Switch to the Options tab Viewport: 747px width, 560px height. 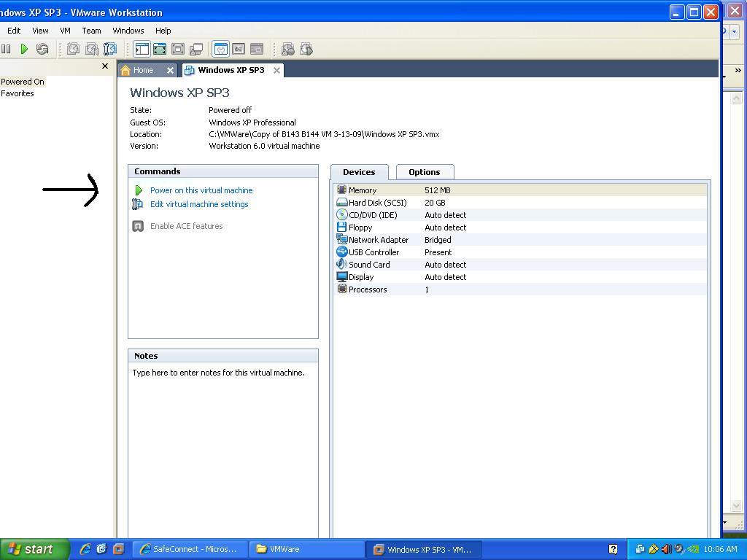click(424, 172)
